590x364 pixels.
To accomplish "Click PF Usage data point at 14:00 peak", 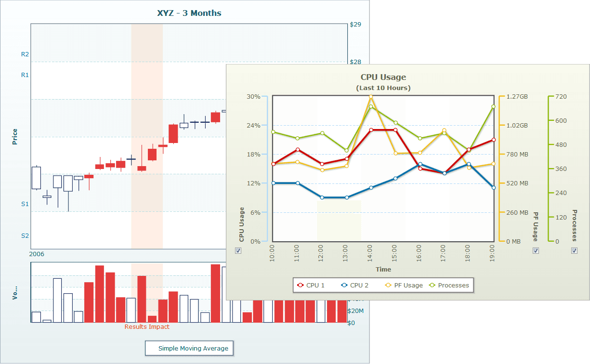I will (x=371, y=97).
